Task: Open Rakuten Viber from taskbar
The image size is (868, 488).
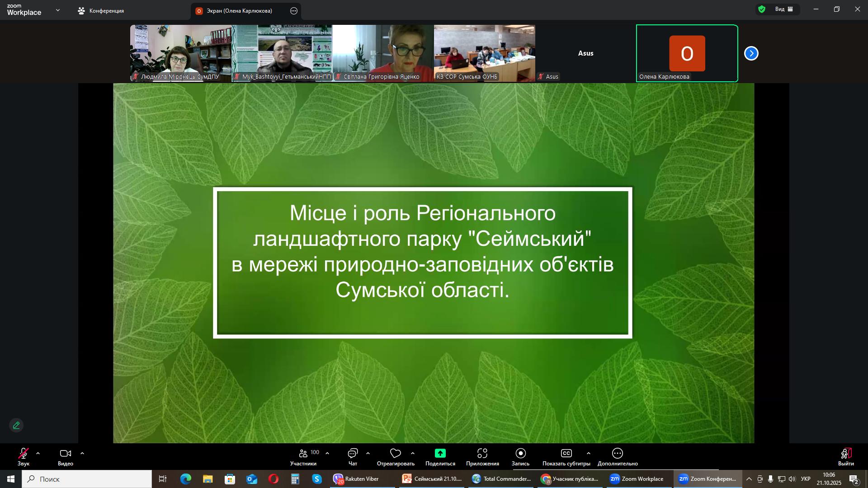Action: pos(356,479)
